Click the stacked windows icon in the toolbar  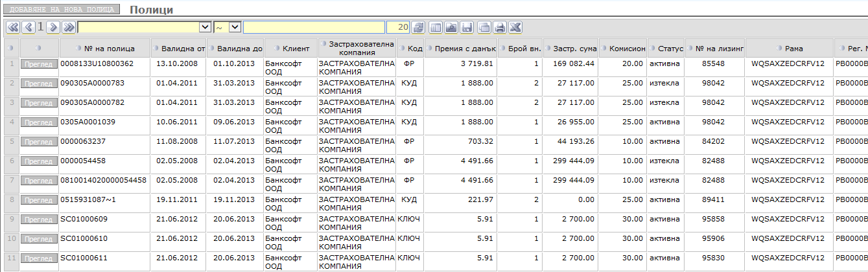484,27
